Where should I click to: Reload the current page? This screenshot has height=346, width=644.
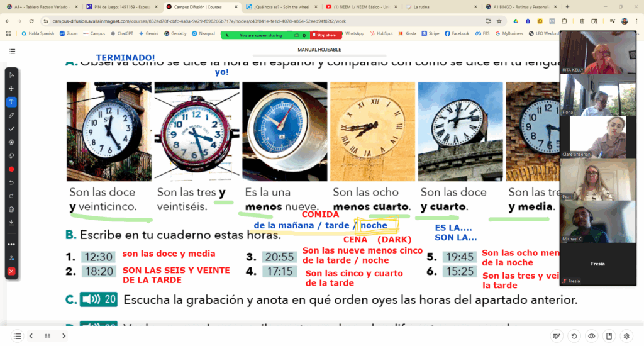[31, 21]
